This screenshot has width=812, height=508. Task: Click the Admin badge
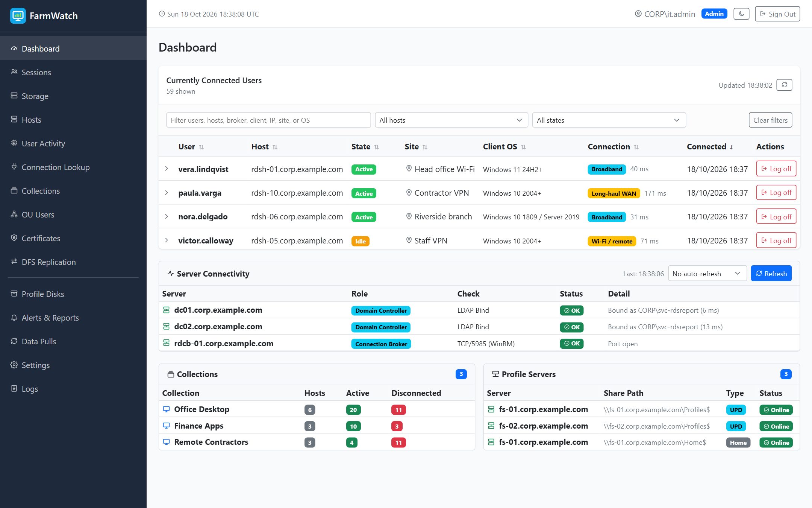714,14
